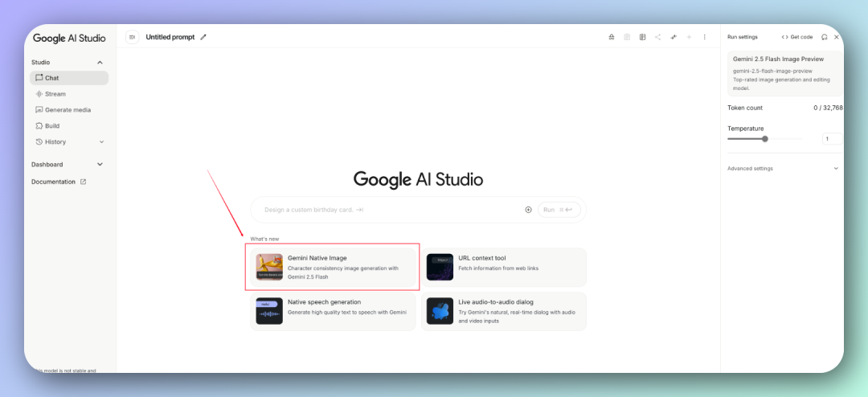Expand the History submenu chevron
868x397 pixels.
[x=101, y=141]
